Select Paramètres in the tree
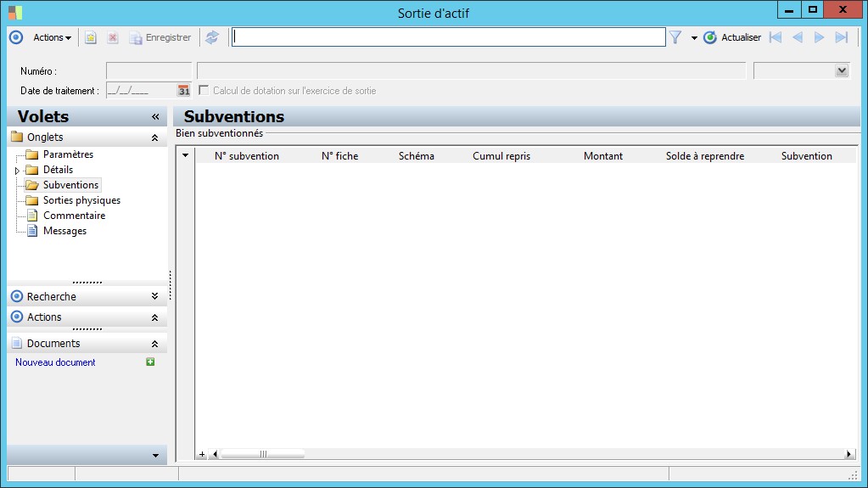Viewport: 868px width, 488px height. coord(68,154)
